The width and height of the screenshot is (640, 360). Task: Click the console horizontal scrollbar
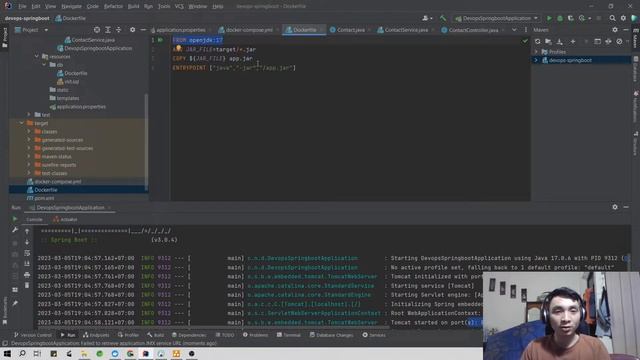[212, 327]
